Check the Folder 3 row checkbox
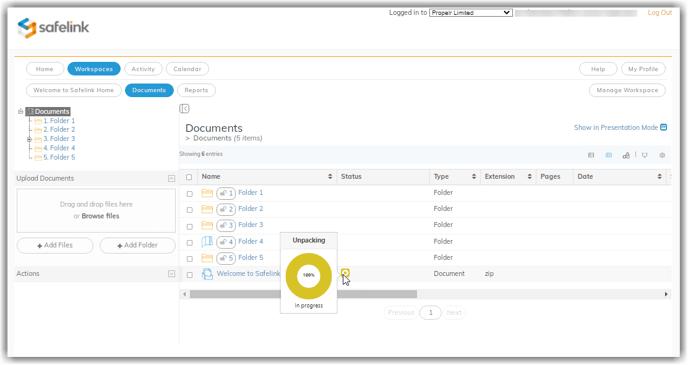Screen dimensions: 688x365 click(190, 227)
